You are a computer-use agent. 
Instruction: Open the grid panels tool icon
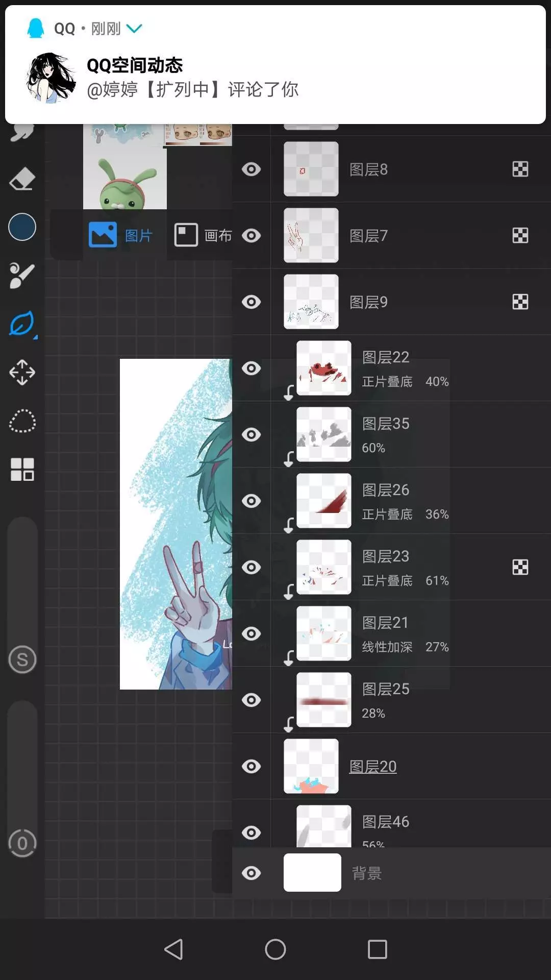pyautogui.click(x=22, y=469)
